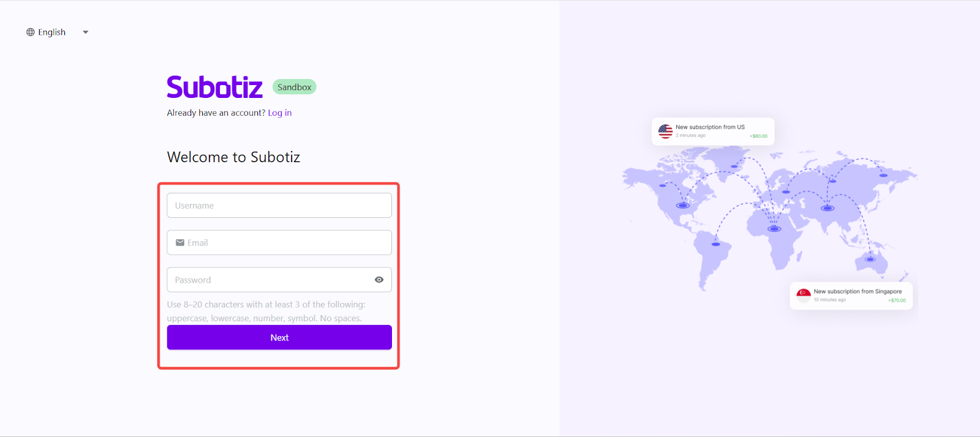Image resolution: width=980 pixels, height=437 pixels.
Task: Click the password requirements hint text
Action: 266,311
